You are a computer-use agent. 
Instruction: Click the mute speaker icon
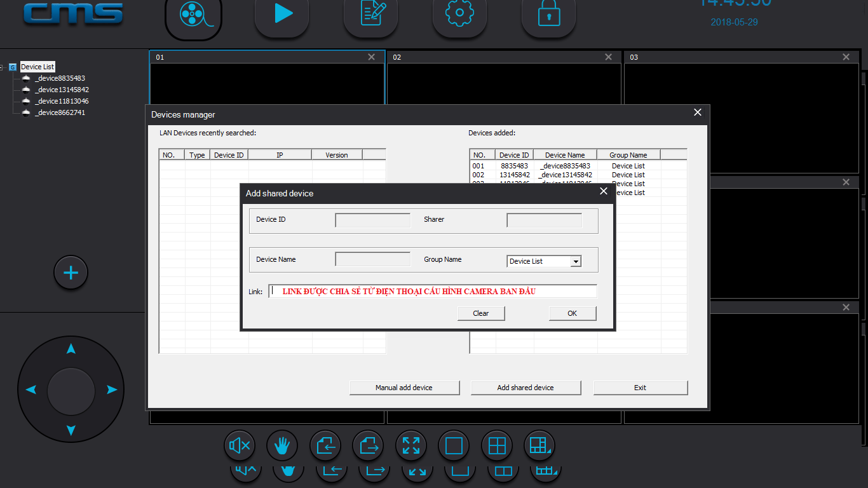(x=240, y=446)
